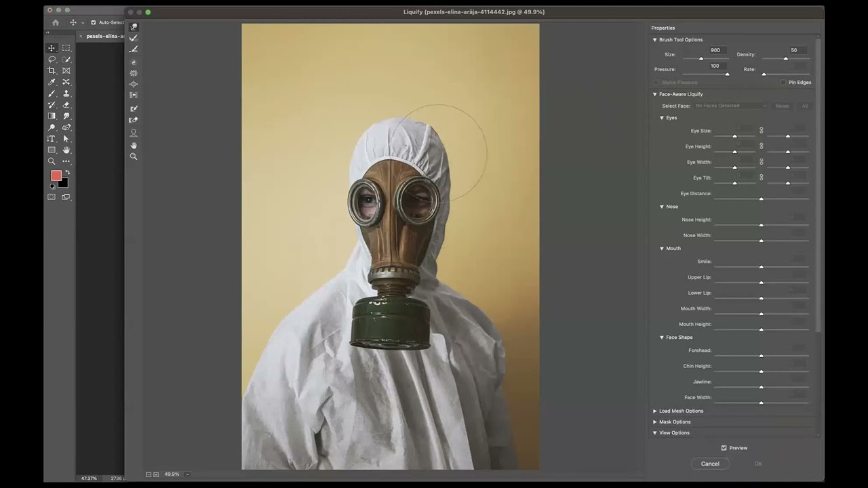
Task: Select the Twirl Clockwise tool
Action: pos(134,62)
